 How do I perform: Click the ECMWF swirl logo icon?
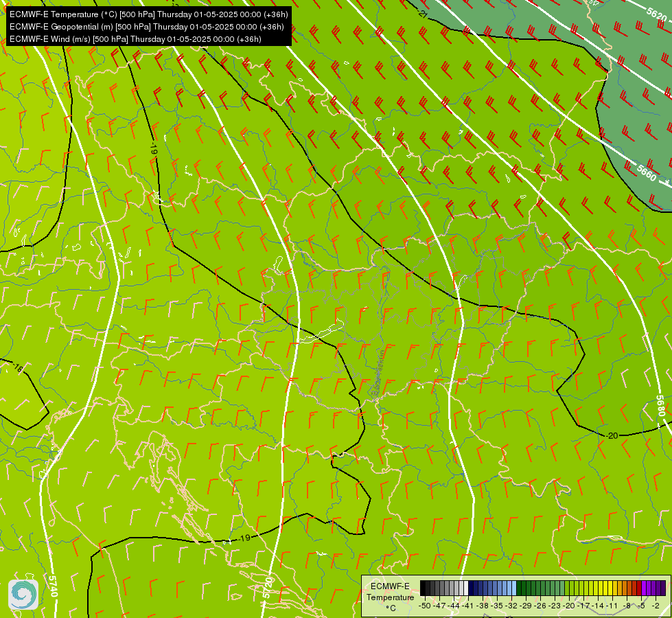tap(23, 595)
